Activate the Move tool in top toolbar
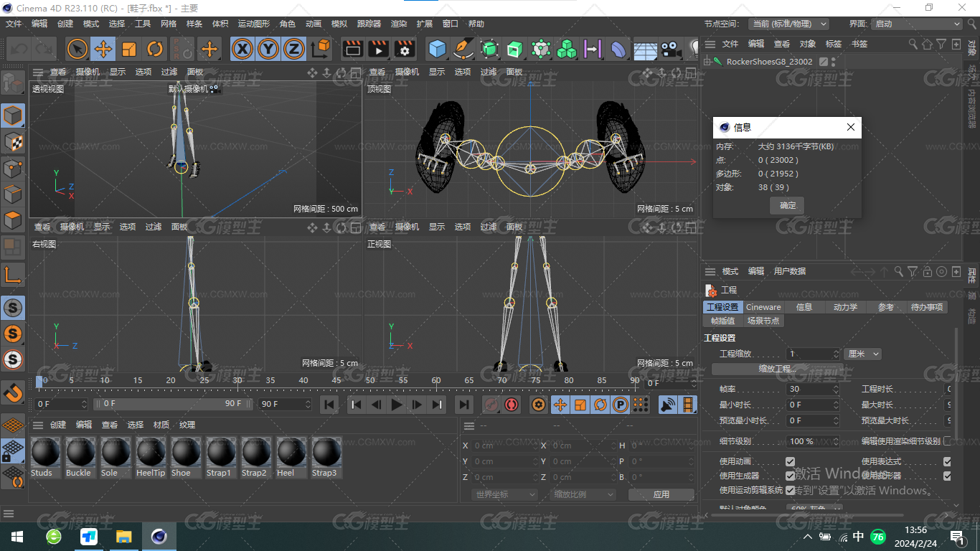Screen dimensions: 980x551 click(103, 49)
